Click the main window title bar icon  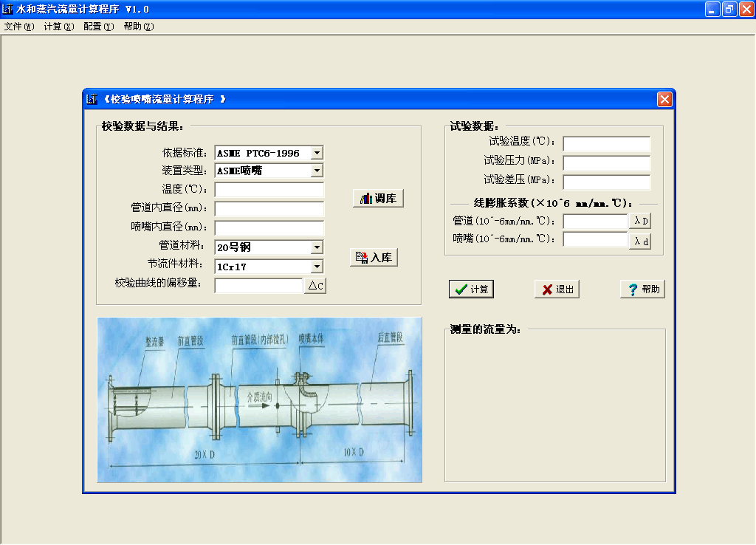pos(7,9)
